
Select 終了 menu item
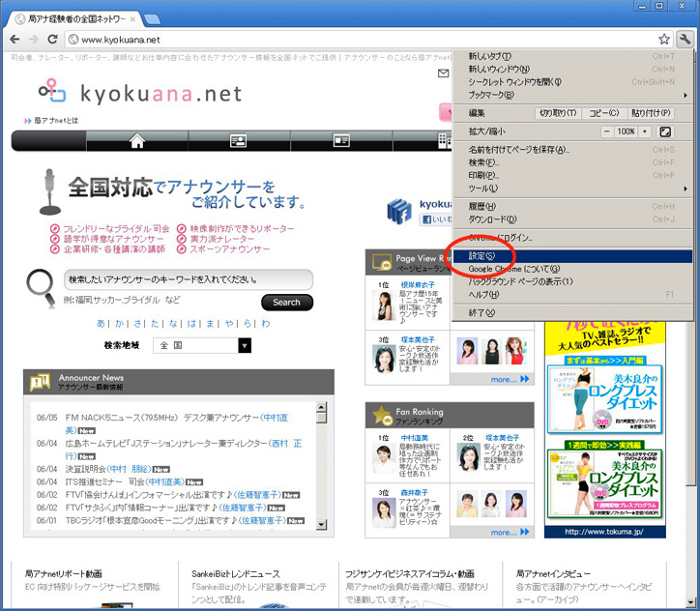tap(572, 313)
